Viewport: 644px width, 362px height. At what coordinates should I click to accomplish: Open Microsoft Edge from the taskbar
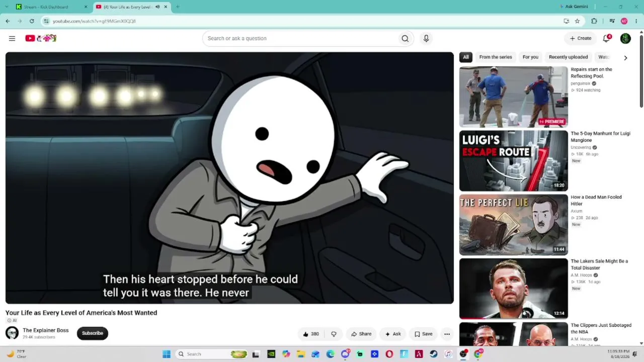(330, 354)
